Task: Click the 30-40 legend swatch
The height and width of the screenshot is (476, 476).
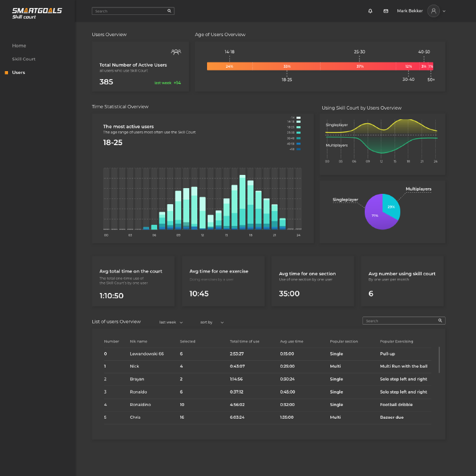Action: pyautogui.click(x=298, y=138)
